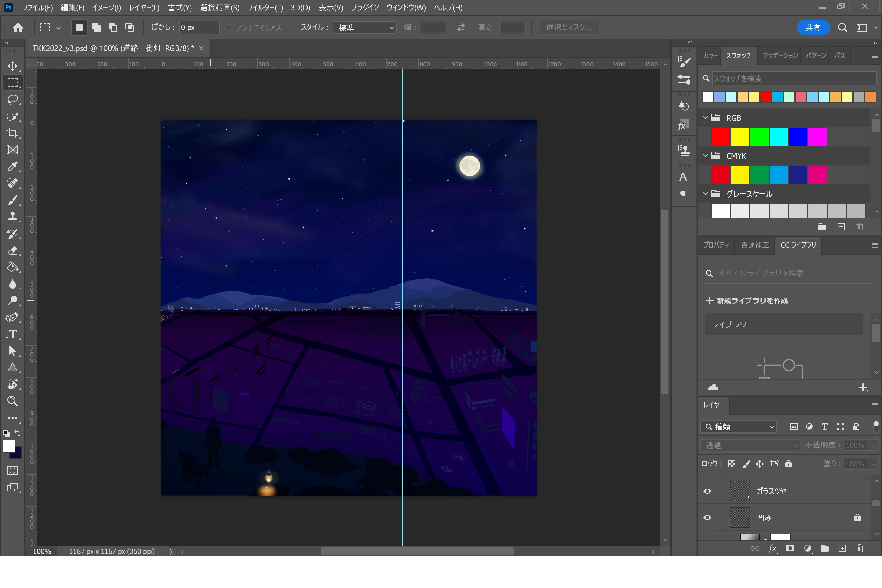882x588 pixels.
Task: Click the Home icon in options bar
Action: pos(18,27)
